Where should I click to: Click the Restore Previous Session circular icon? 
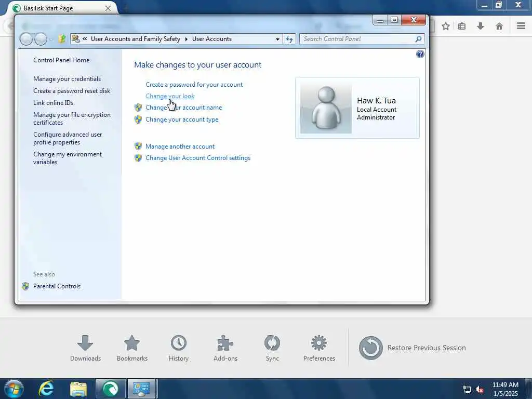[371, 348]
